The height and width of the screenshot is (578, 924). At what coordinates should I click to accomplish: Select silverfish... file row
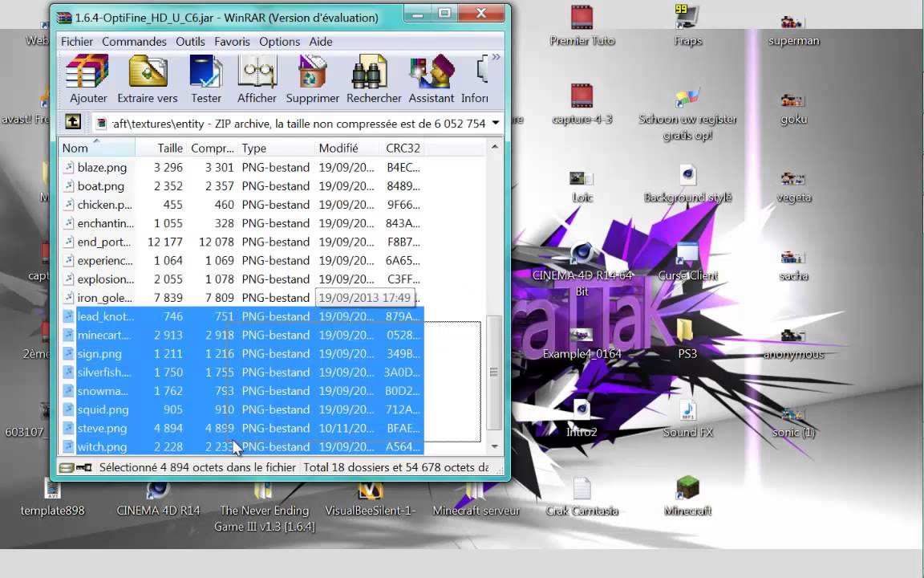click(241, 372)
